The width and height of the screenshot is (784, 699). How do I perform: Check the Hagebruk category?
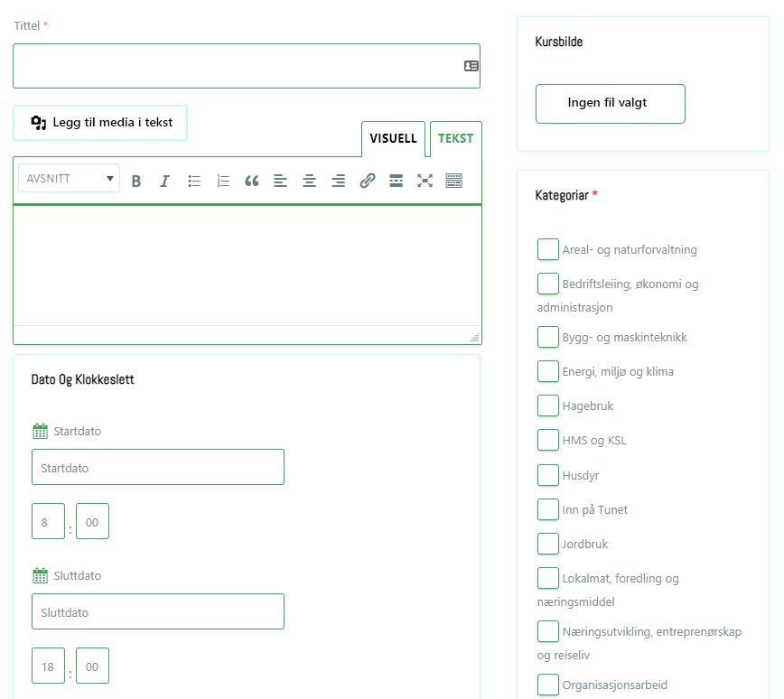tap(547, 405)
